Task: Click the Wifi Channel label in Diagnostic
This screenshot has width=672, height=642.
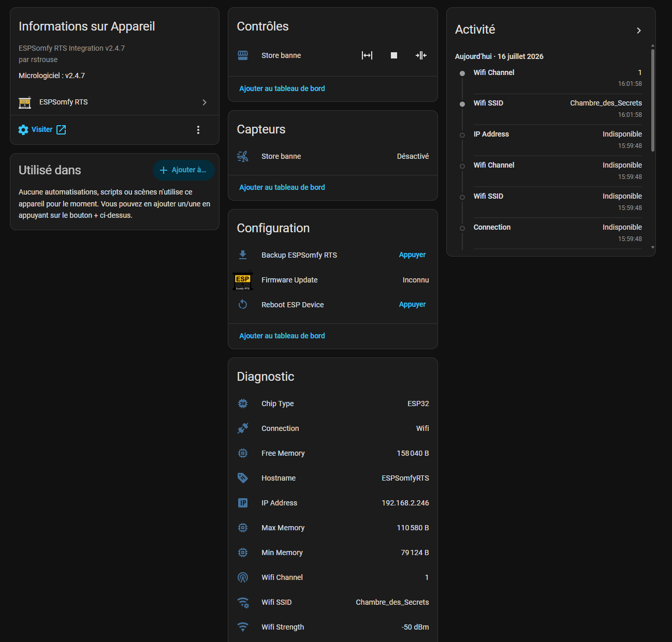Action: [x=282, y=577]
